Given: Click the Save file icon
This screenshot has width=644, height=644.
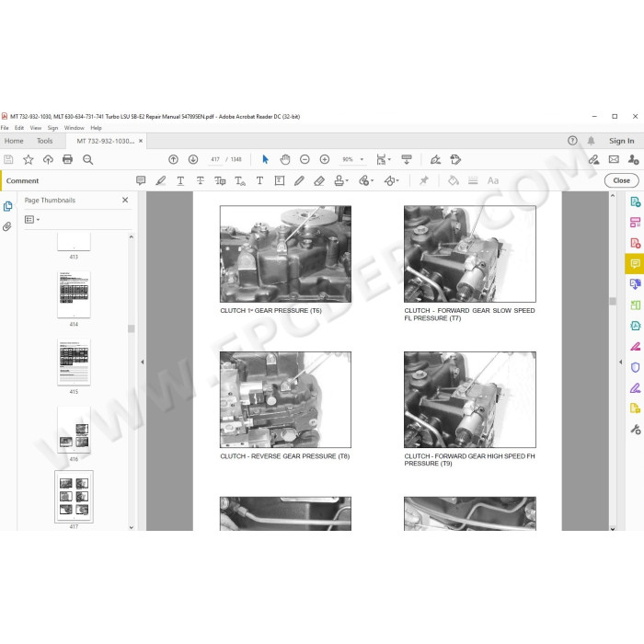Looking at the screenshot, I should click(8, 159).
